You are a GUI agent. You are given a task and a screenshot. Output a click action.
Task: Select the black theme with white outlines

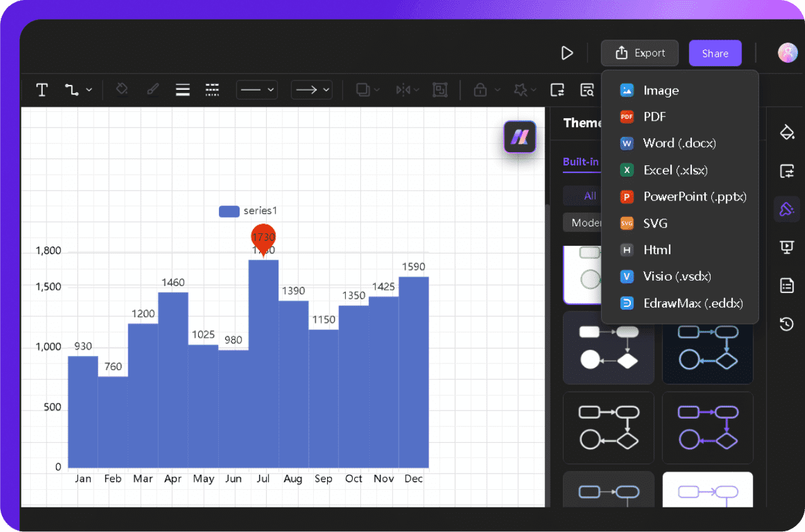608,428
